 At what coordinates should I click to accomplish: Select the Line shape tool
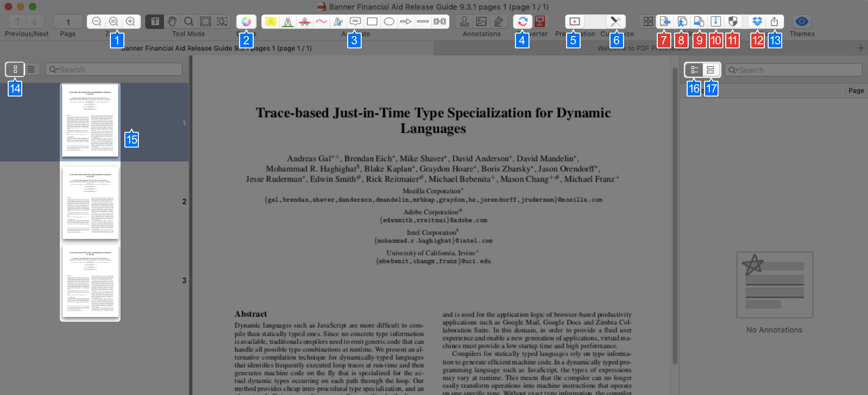[423, 22]
